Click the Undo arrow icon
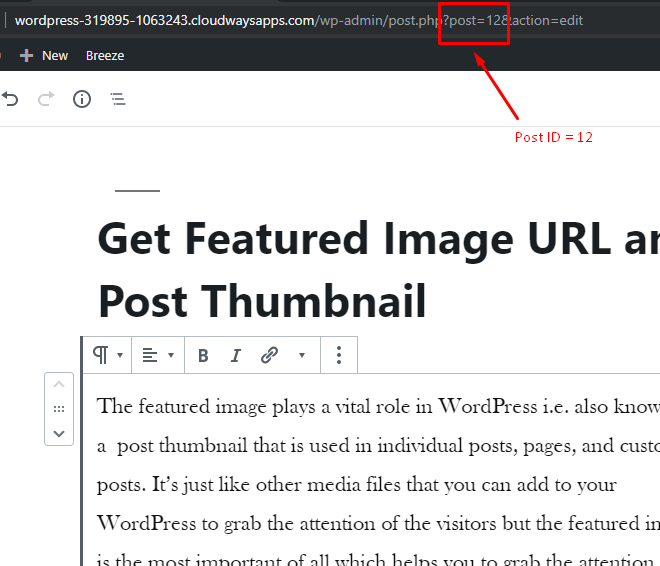 coord(10,99)
